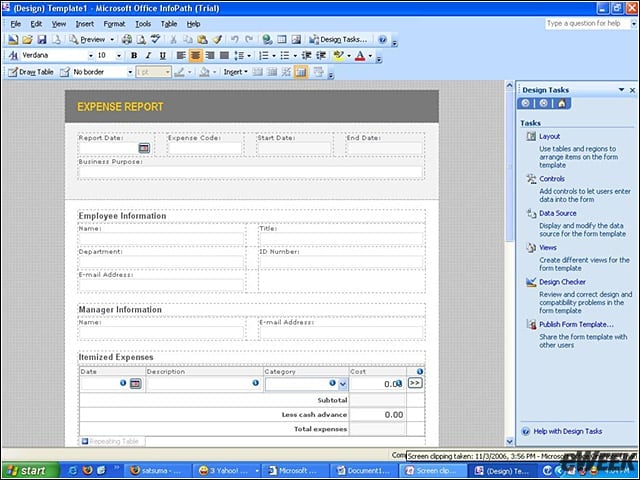Toggle numbered list formatting

click(x=264, y=56)
